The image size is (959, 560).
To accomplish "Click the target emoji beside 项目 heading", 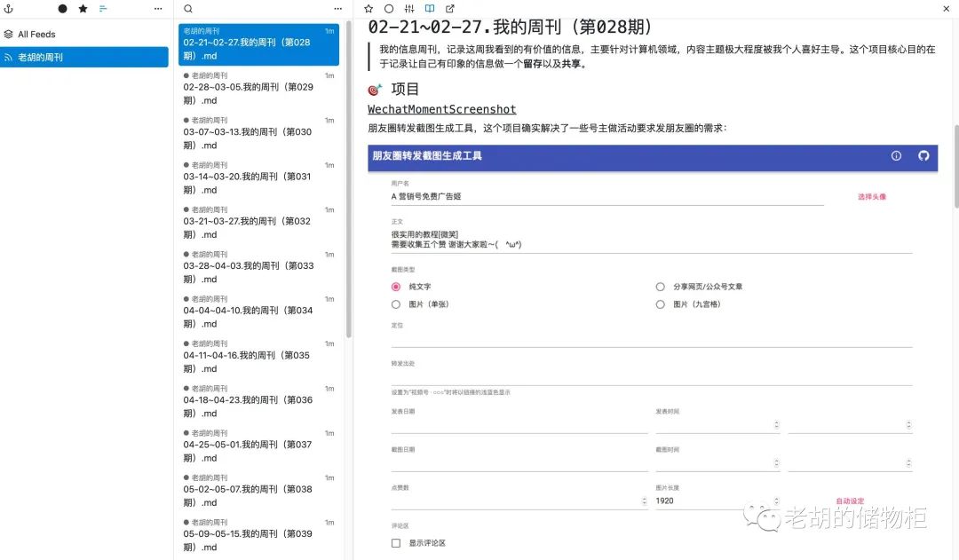I will [x=375, y=90].
